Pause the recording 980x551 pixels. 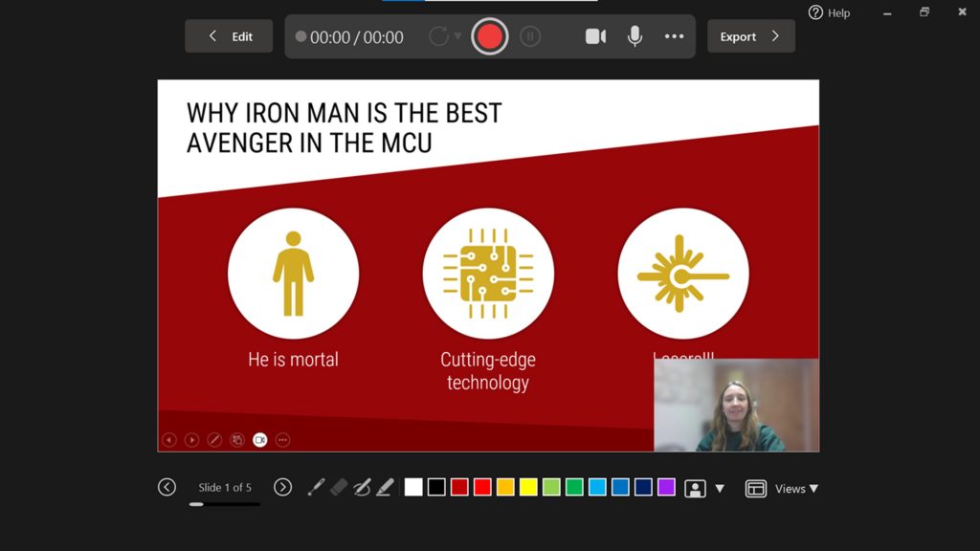click(530, 36)
